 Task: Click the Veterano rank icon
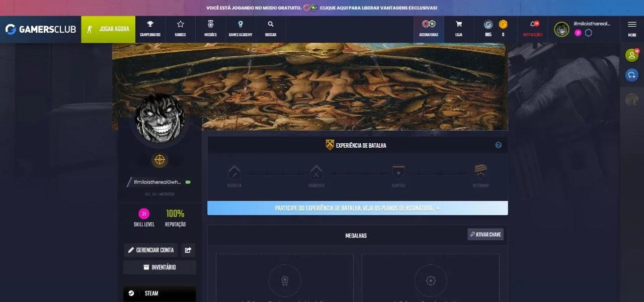pyautogui.click(x=480, y=172)
